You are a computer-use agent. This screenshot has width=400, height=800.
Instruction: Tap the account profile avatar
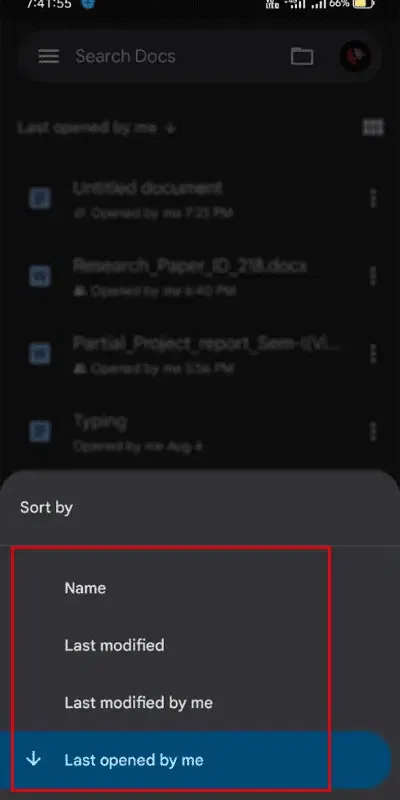(x=356, y=56)
